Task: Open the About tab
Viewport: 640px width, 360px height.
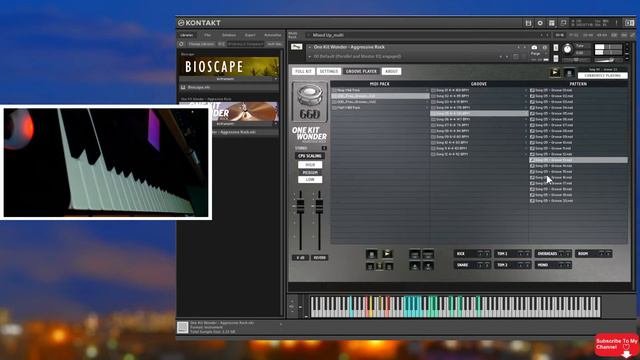Action: click(391, 71)
